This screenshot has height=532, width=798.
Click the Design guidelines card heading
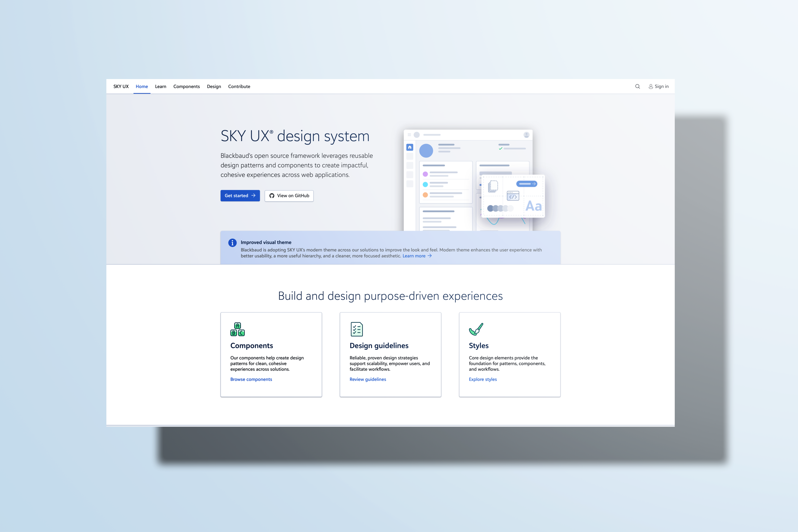pos(379,346)
